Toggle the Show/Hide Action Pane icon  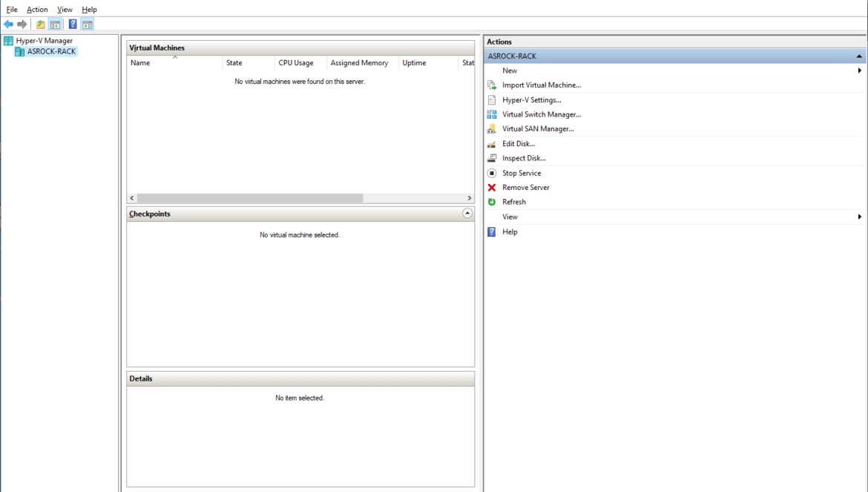pyautogui.click(x=88, y=24)
